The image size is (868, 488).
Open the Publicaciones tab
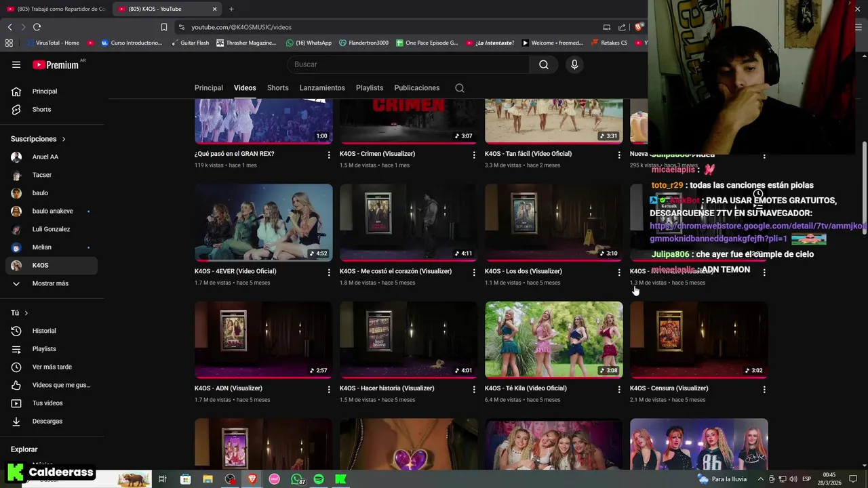pyautogui.click(x=417, y=88)
